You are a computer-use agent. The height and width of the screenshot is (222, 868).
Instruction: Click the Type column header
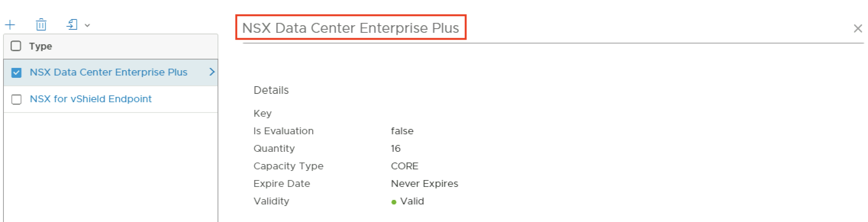pos(40,47)
